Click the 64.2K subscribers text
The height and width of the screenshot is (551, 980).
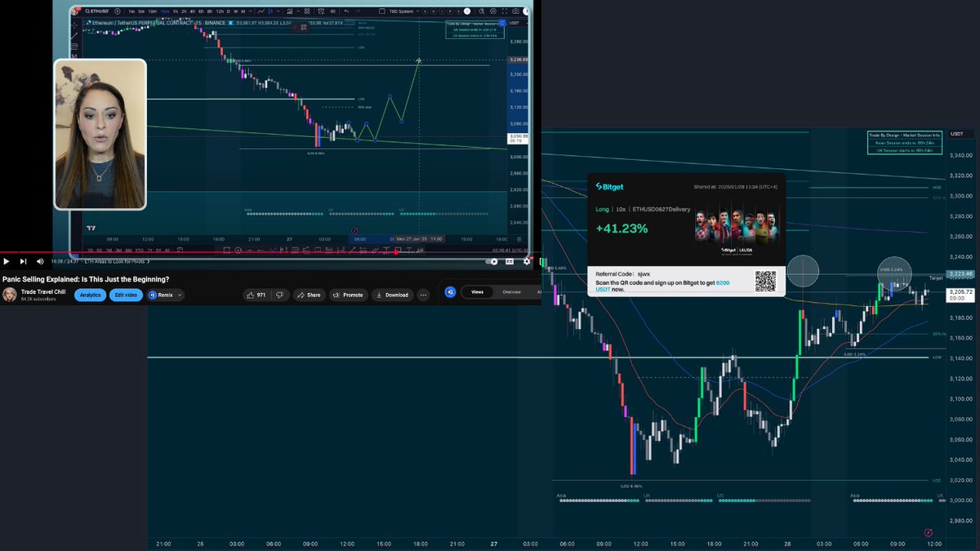click(38, 300)
